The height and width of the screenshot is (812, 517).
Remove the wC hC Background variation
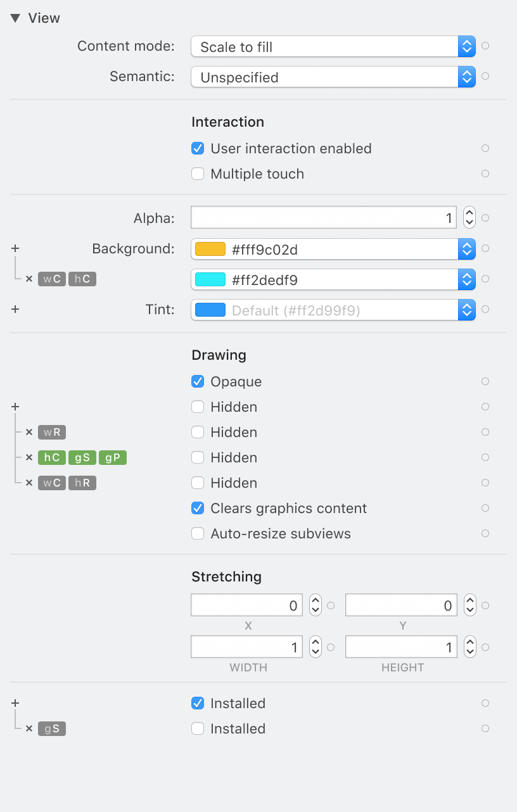(x=29, y=279)
